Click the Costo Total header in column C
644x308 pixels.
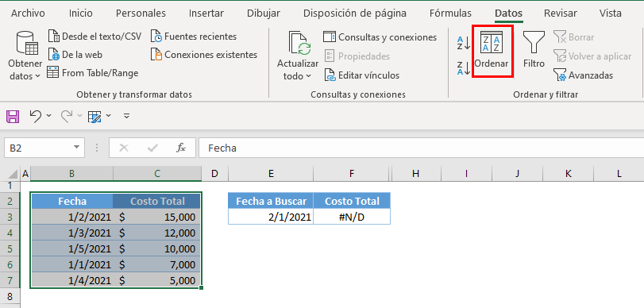[x=157, y=201]
